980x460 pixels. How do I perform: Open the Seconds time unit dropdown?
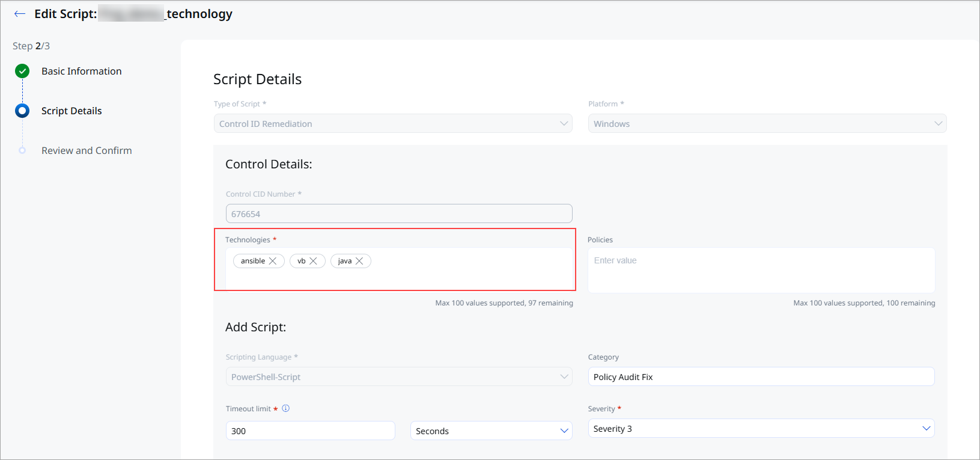point(492,431)
